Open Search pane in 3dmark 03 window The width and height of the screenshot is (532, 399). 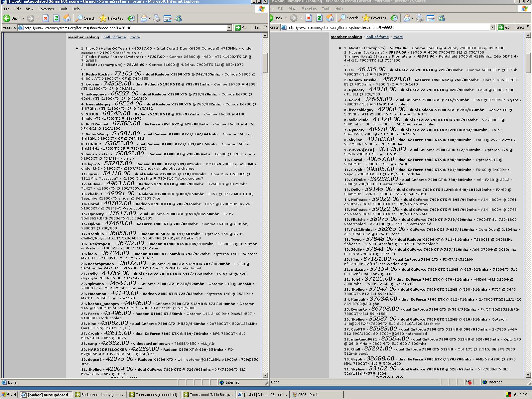348,18
